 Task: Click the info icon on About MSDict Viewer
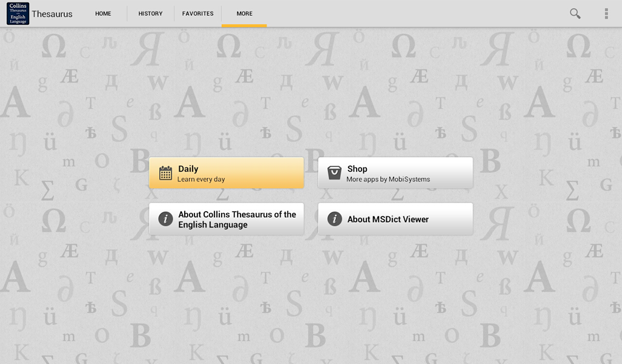[x=333, y=219]
